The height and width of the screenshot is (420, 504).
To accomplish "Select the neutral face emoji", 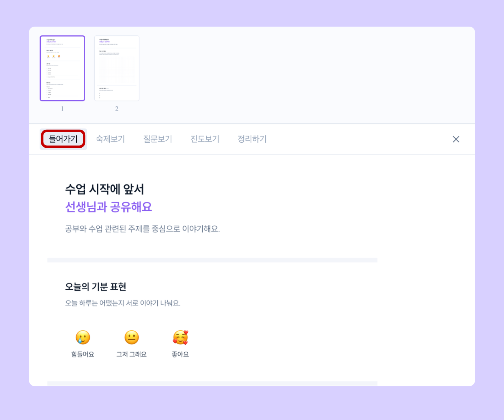I will [132, 338].
